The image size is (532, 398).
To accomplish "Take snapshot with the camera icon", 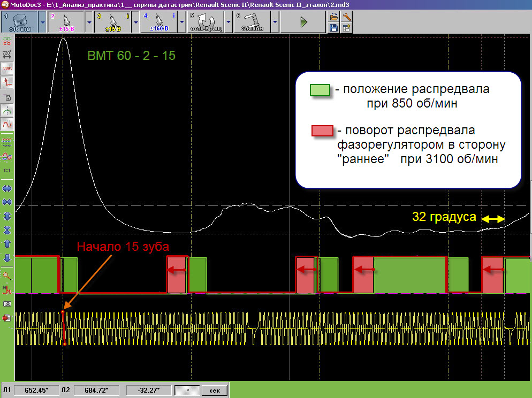I will click(x=7, y=304).
